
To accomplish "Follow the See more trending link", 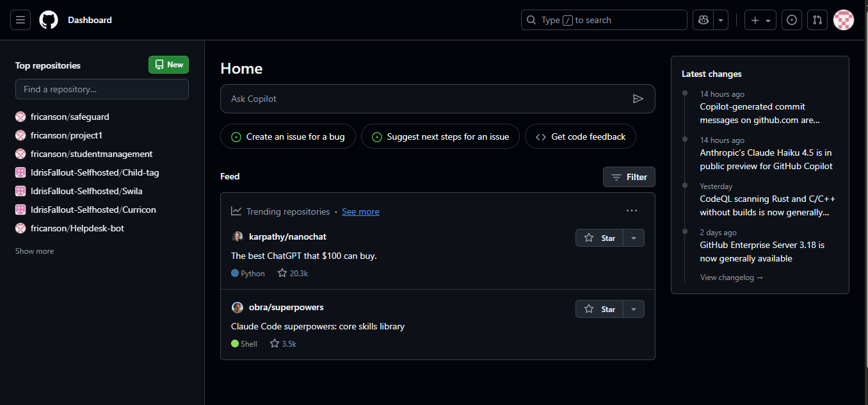I will pos(360,211).
